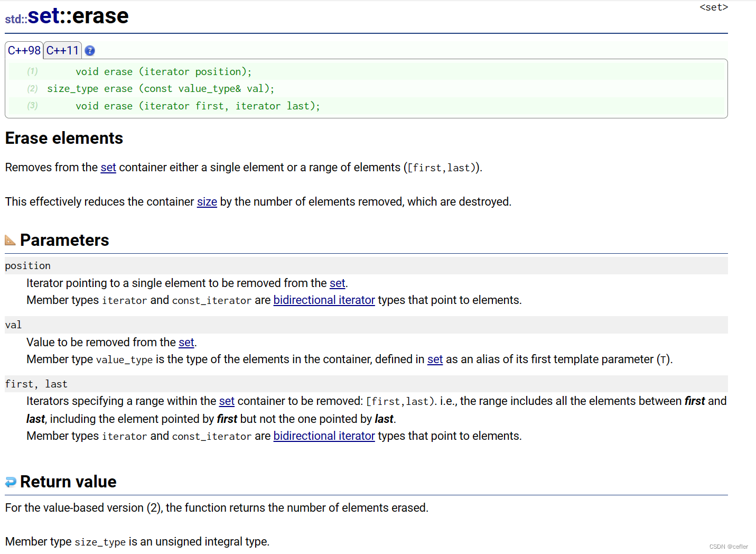Click the '(2)' overload number
Image resolution: width=756 pixels, height=554 pixels.
coord(32,88)
